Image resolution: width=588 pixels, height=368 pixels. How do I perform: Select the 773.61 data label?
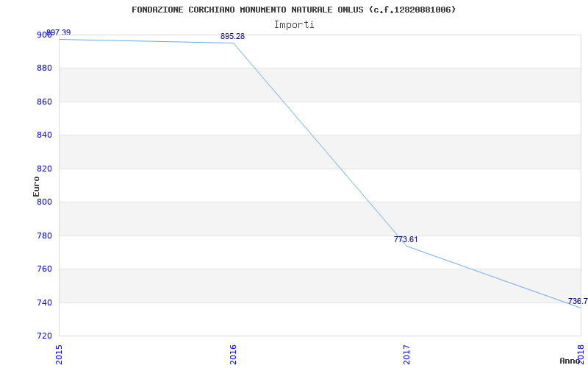(406, 240)
